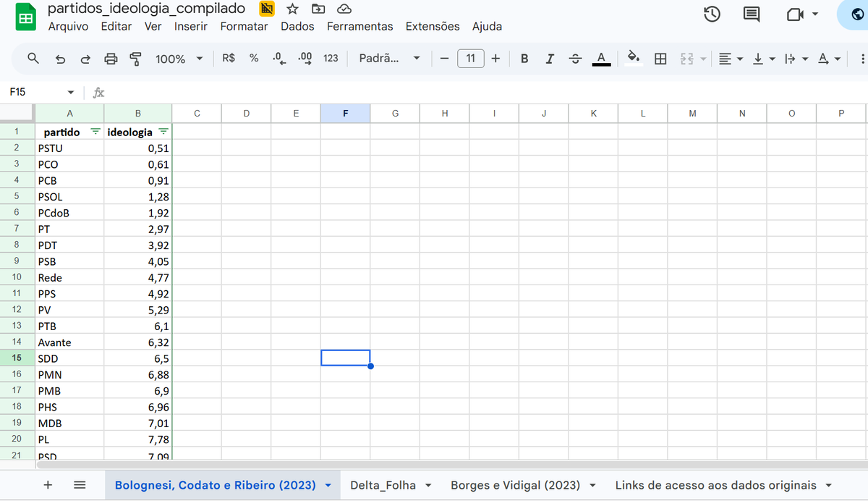Decrease font size with minus button
868x501 pixels.
click(x=444, y=59)
